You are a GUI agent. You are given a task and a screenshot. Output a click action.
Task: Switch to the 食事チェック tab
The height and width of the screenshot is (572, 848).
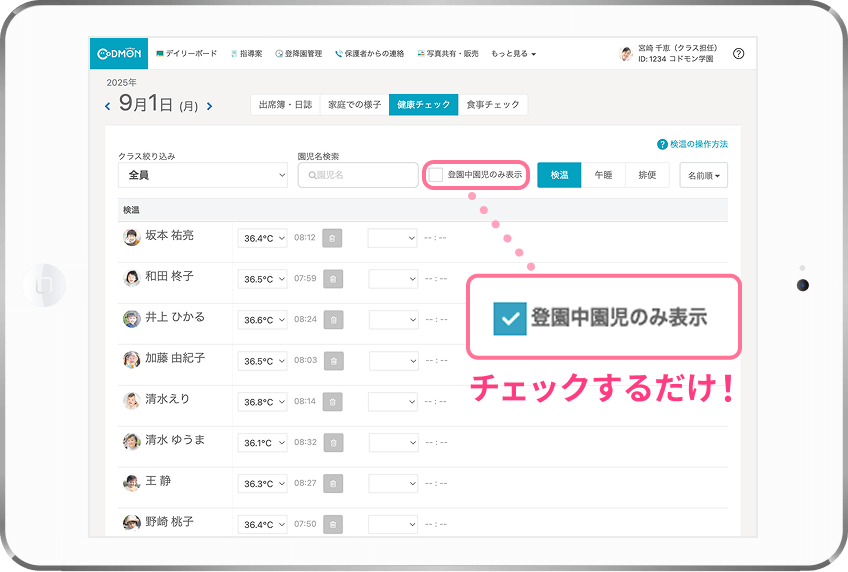click(493, 105)
